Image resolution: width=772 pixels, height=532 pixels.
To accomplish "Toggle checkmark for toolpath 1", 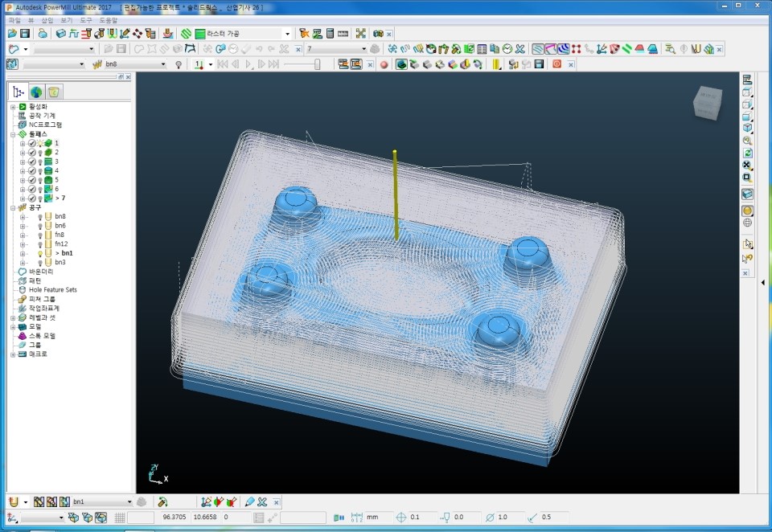I will (x=32, y=143).
